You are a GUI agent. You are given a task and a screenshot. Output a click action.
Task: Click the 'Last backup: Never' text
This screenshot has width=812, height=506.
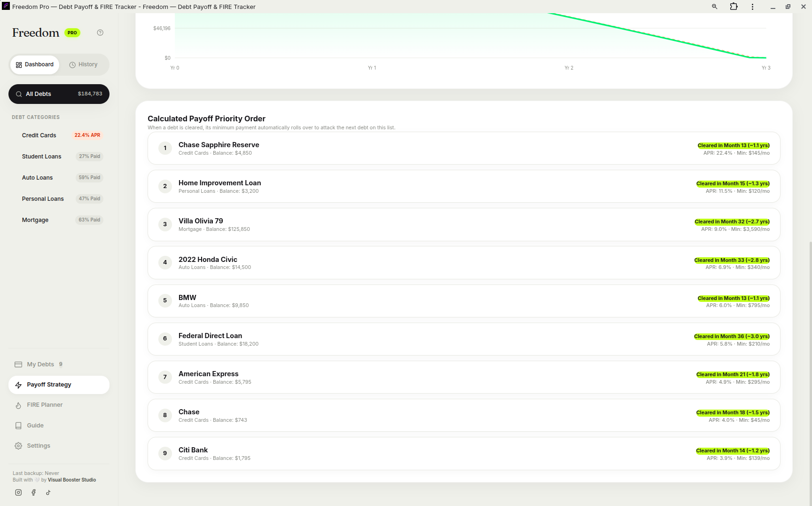[36, 474]
